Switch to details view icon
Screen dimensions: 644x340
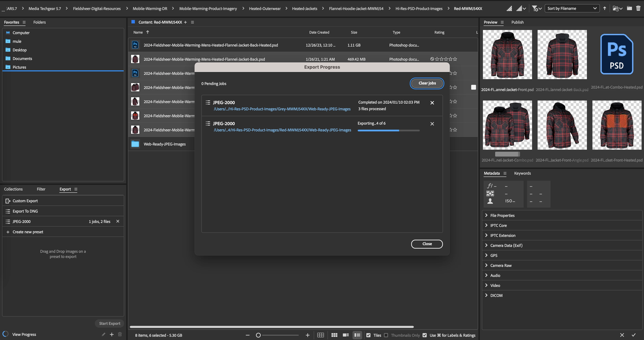pos(346,335)
